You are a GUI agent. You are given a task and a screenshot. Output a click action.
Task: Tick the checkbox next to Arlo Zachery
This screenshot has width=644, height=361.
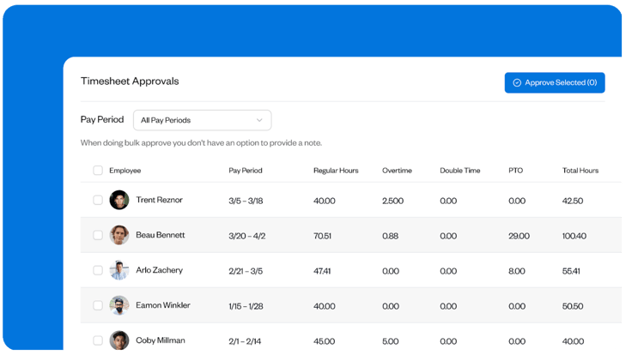tap(98, 270)
